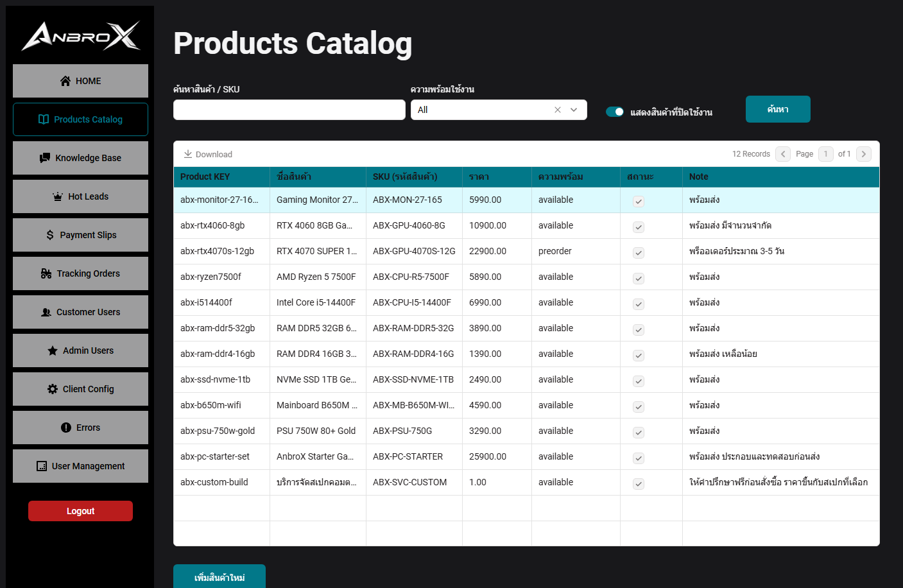
Task: Toggle status checkbox for abx-ssd-nvme-1tb row
Action: point(639,381)
